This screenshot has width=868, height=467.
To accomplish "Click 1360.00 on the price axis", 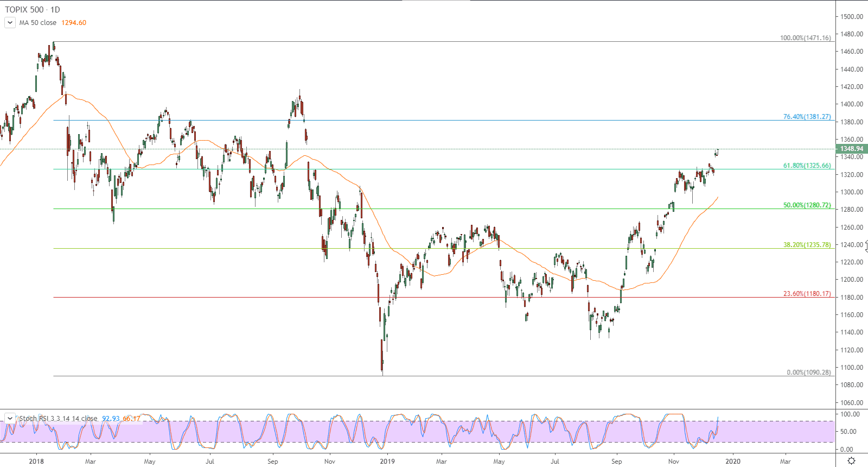I will pyautogui.click(x=852, y=140).
